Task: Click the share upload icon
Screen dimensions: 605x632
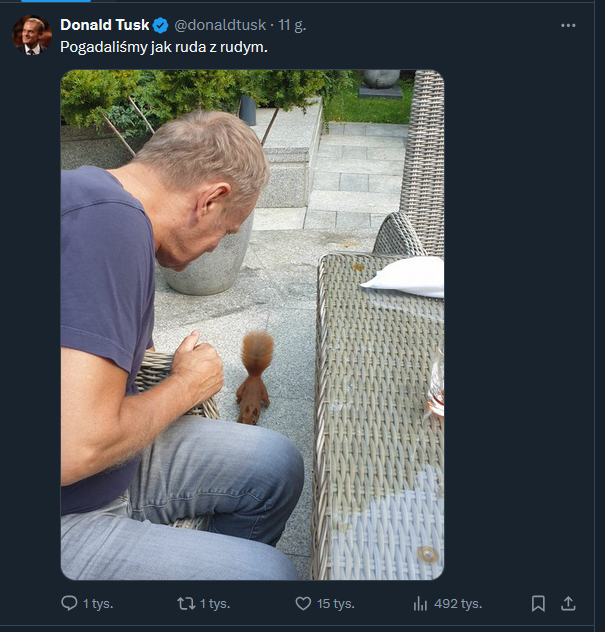Action: pyautogui.click(x=568, y=603)
